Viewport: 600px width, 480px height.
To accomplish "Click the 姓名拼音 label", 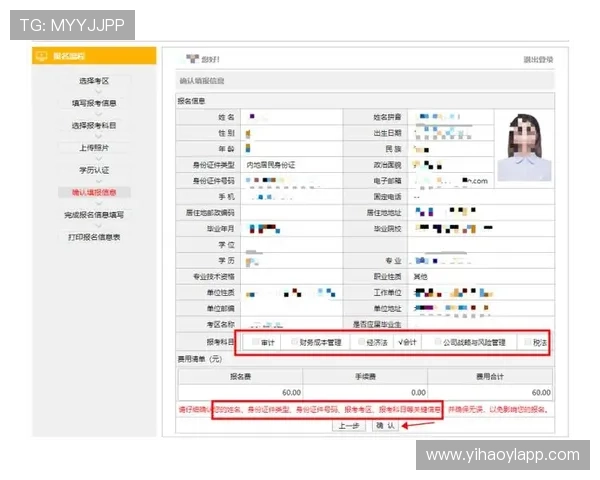I will tap(387, 117).
